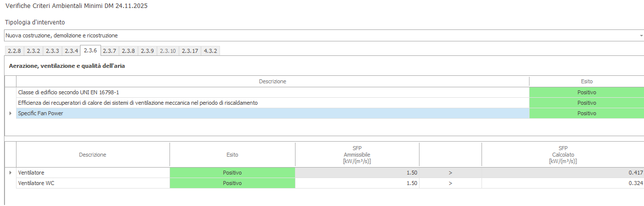
Task: Switch to the 2.2.8 tab
Action: [14, 51]
